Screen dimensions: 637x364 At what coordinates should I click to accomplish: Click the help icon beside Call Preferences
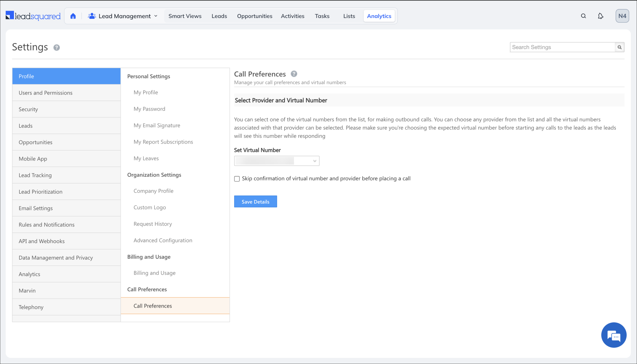pos(294,74)
